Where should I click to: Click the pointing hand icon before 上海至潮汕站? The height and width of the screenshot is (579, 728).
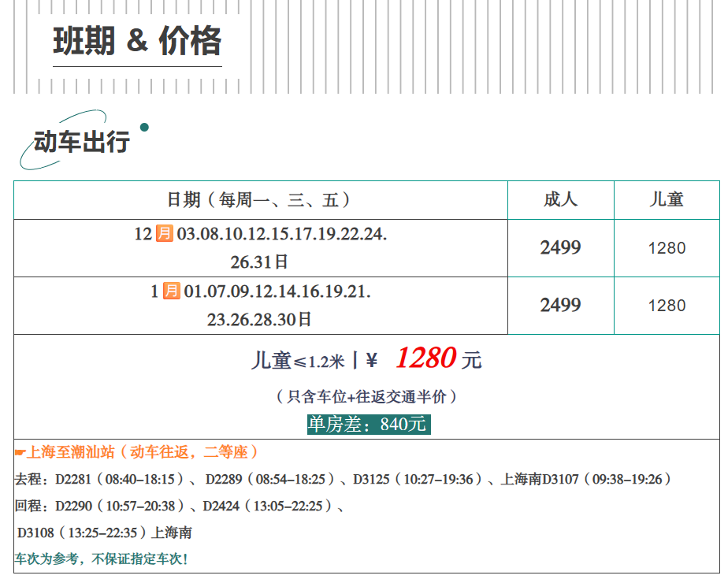(20, 452)
